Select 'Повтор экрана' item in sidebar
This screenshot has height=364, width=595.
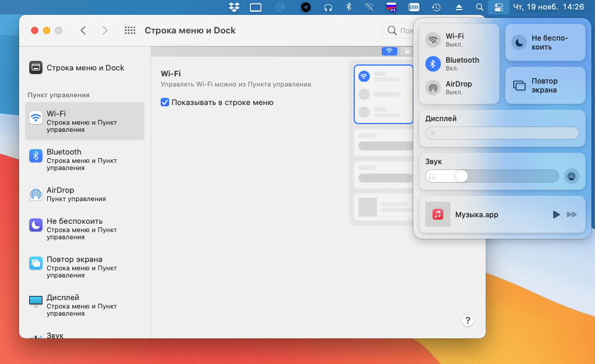point(85,267)
